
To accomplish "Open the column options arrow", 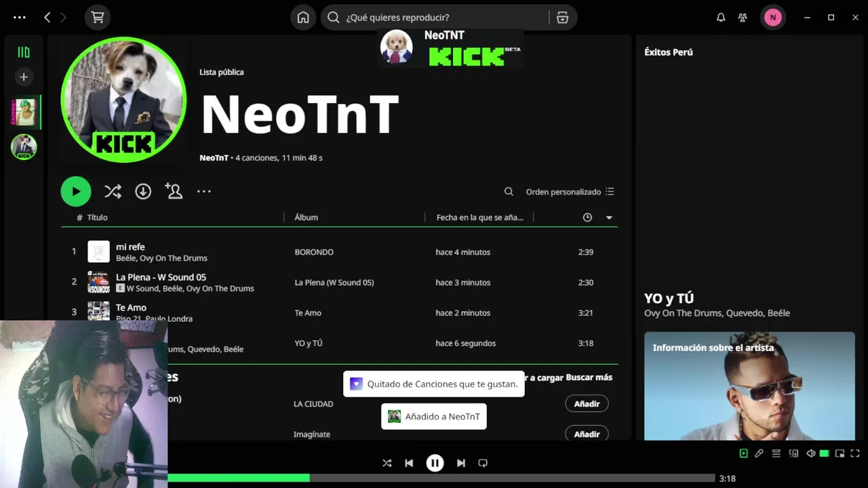I will (x=609, y=218).
